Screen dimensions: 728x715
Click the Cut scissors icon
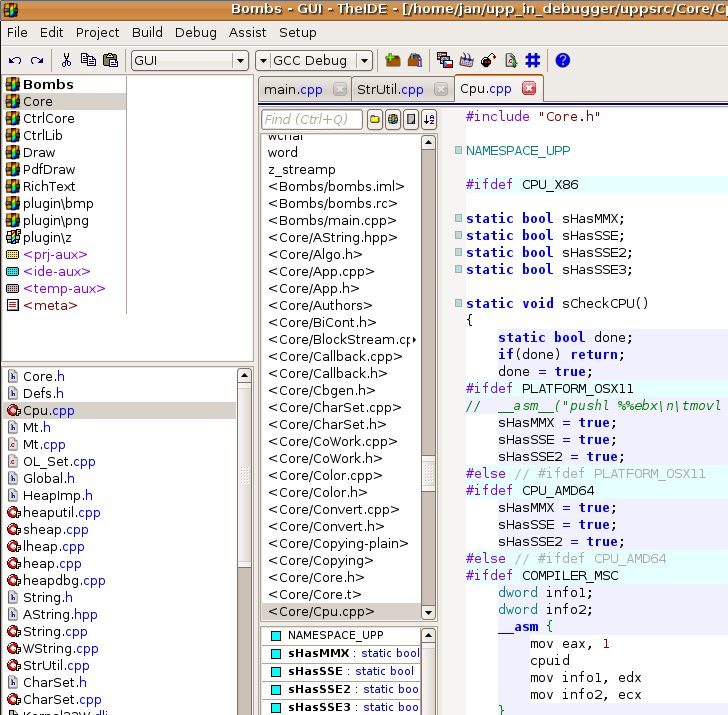point(66,61)
